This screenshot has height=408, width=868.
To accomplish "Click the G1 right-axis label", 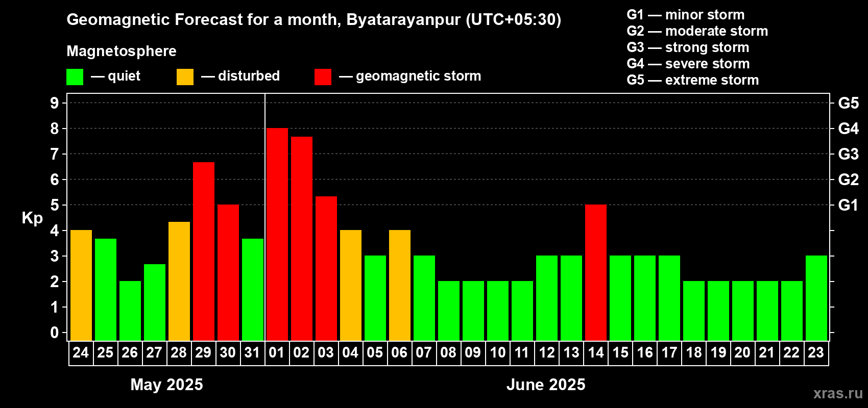I will coord(848,205).
